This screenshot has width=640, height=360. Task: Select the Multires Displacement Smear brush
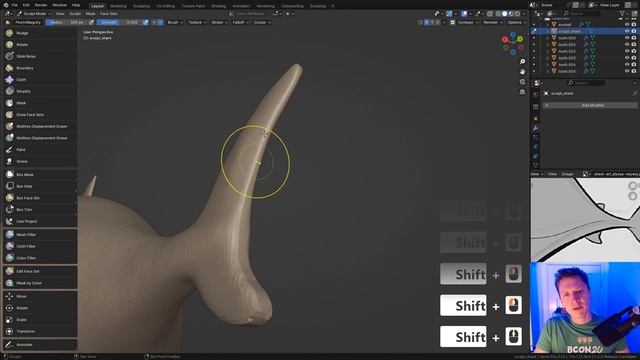click(x=40, y=138)
